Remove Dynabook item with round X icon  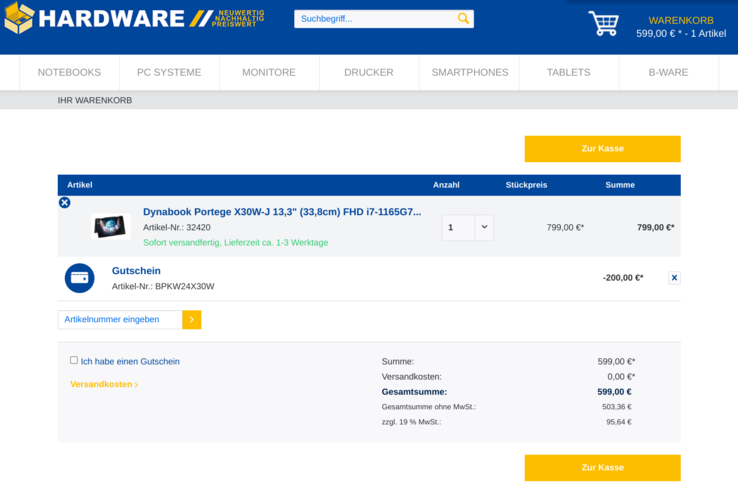64,202
